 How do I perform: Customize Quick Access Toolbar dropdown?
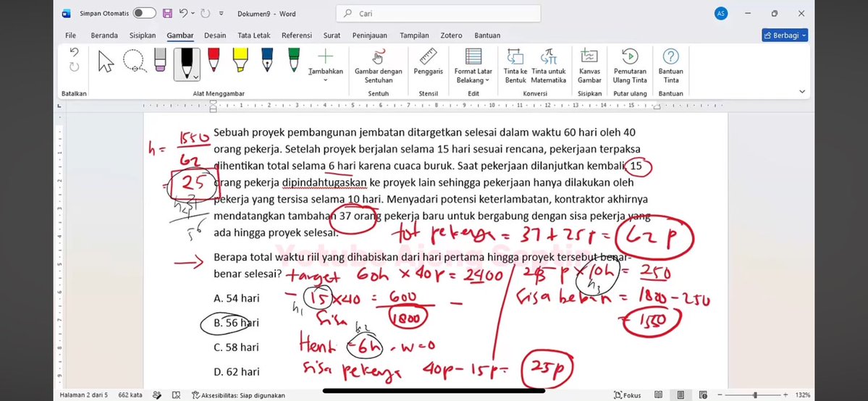click(222, 13)
